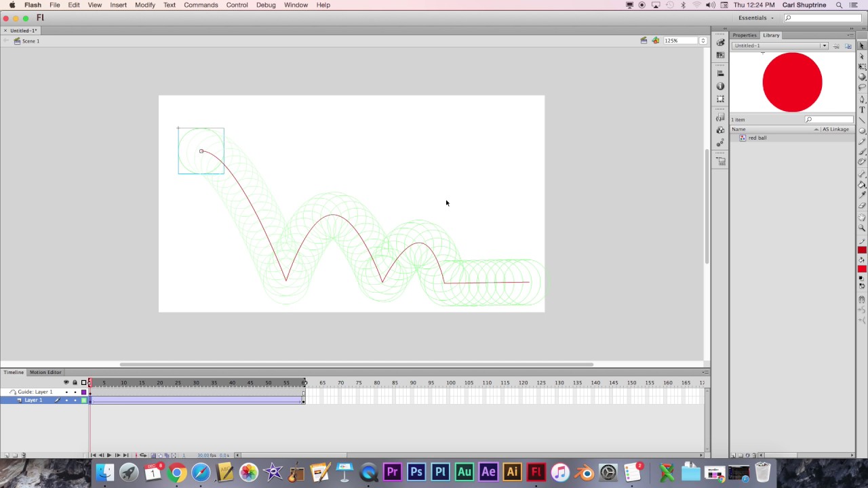The image size is (868, 488).
Task: Toggle visibility dot for Guide: Layer 1
Action: [x=66, y=392]
